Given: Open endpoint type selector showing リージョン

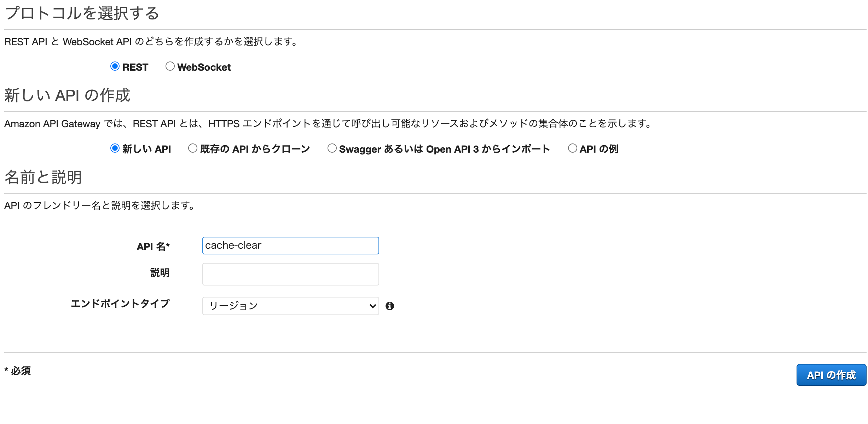Looking at the screenshot, I should pos(290,306).
